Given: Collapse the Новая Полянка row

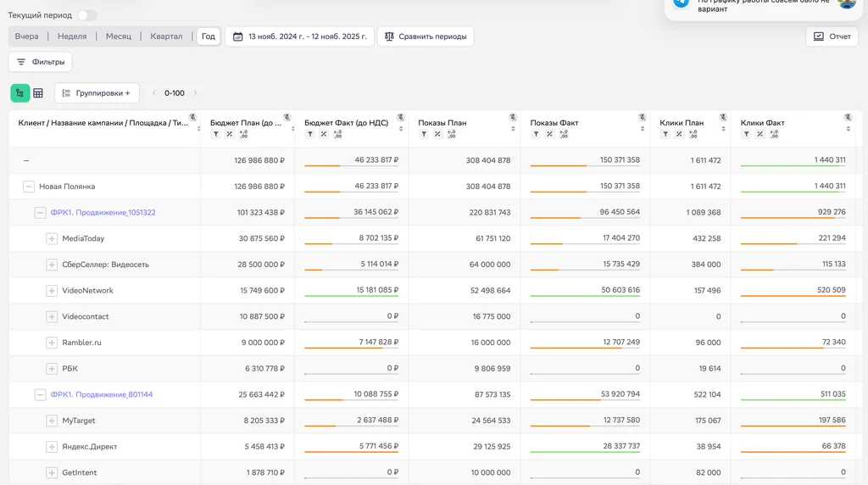Looking at the screenshot, I should pyautogui.click(x=29, y=187).
